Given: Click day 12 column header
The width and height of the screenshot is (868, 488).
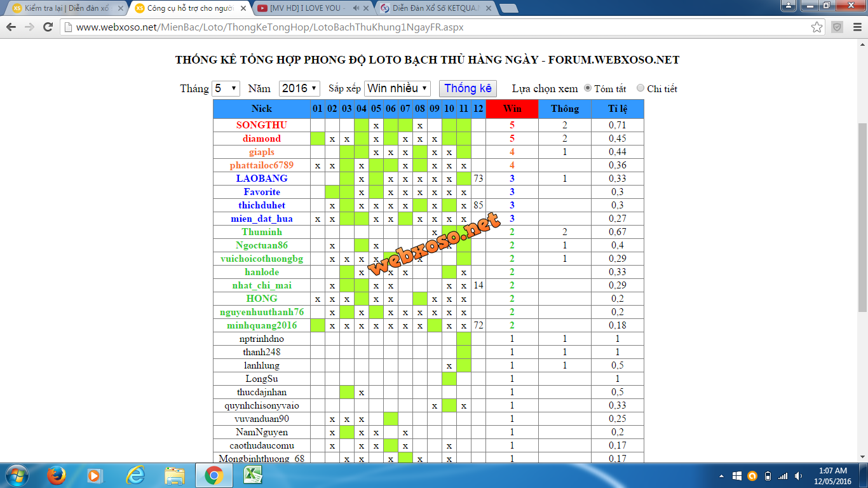Looking at the screenshot, I should [478, 109].
